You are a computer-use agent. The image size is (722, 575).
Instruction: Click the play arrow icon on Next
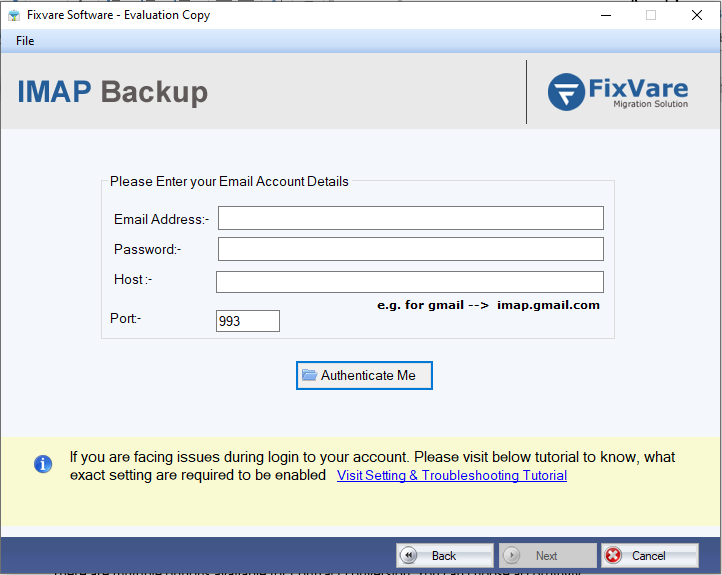click(512, 556)
